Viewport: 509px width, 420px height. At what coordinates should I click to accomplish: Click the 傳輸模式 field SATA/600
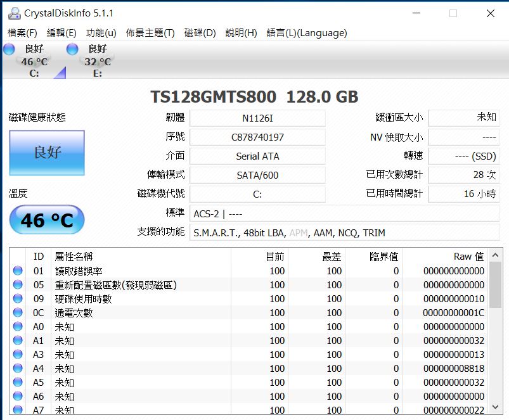(x=257, y=175)
